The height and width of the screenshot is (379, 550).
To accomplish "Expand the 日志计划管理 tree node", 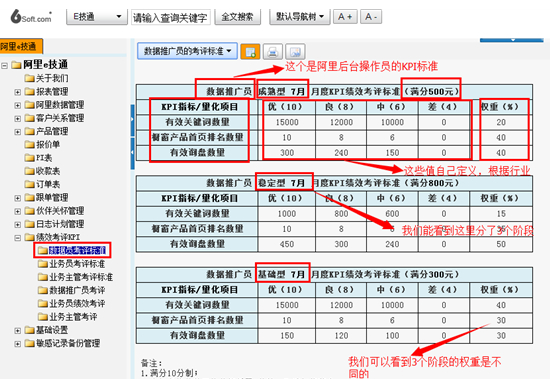I will [18, 225].
